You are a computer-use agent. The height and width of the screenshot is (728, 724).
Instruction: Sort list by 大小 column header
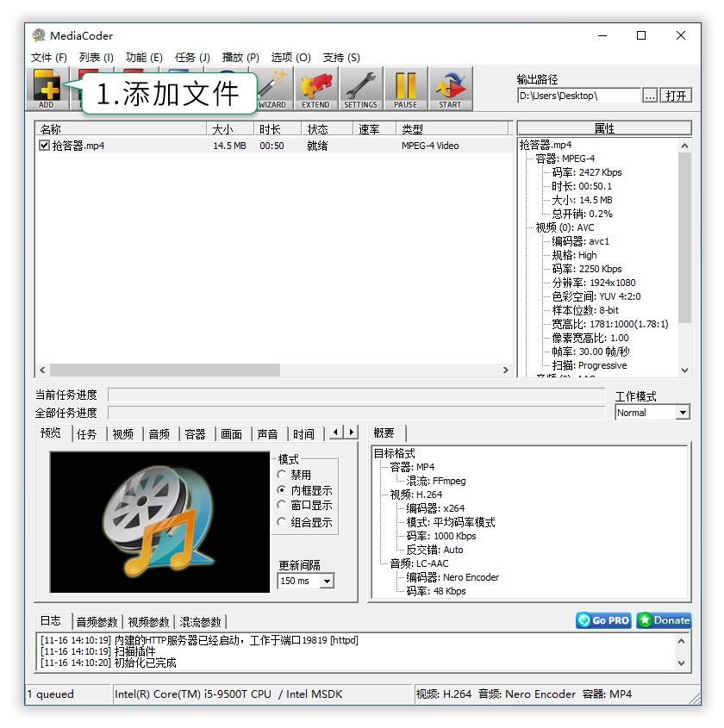point(230,128)
